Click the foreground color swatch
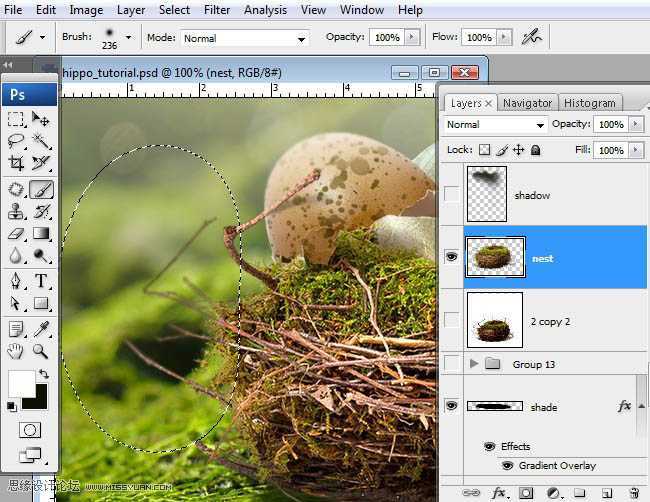This screenshot has width=650, height=502. click(20, 382)
